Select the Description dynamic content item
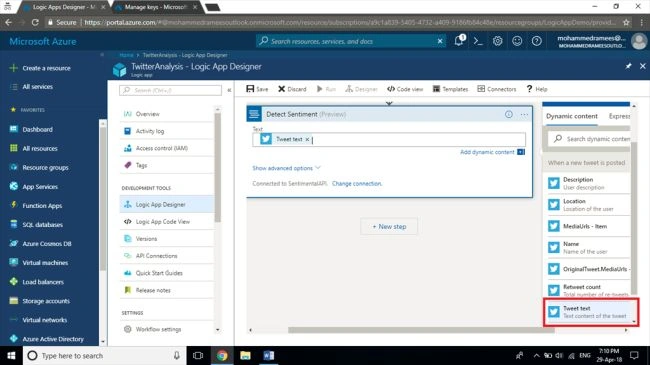This screenshot has width=650, height=365. coord(589,183)
